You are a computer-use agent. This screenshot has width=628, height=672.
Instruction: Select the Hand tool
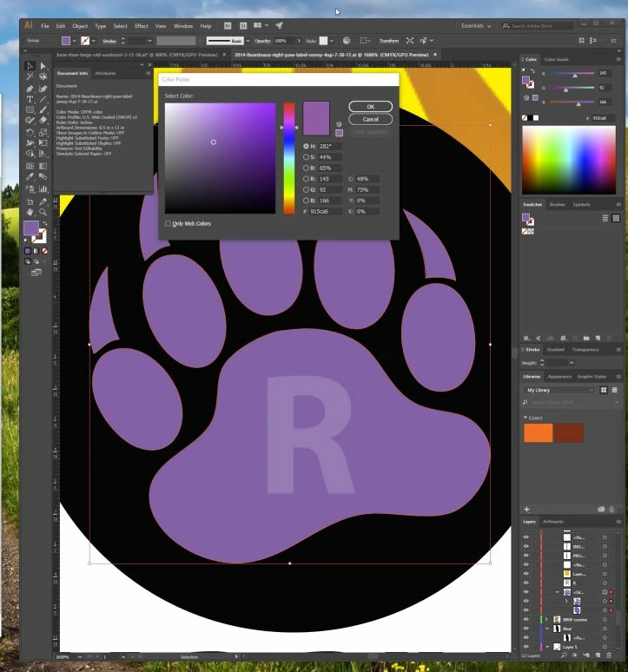tap(30, 212)
